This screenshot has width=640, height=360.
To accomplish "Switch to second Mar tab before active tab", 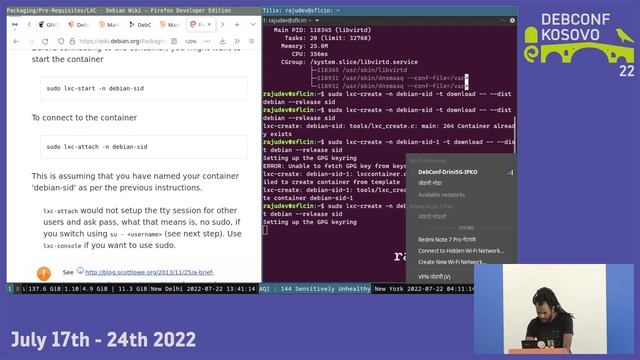I will pos(170,25).
